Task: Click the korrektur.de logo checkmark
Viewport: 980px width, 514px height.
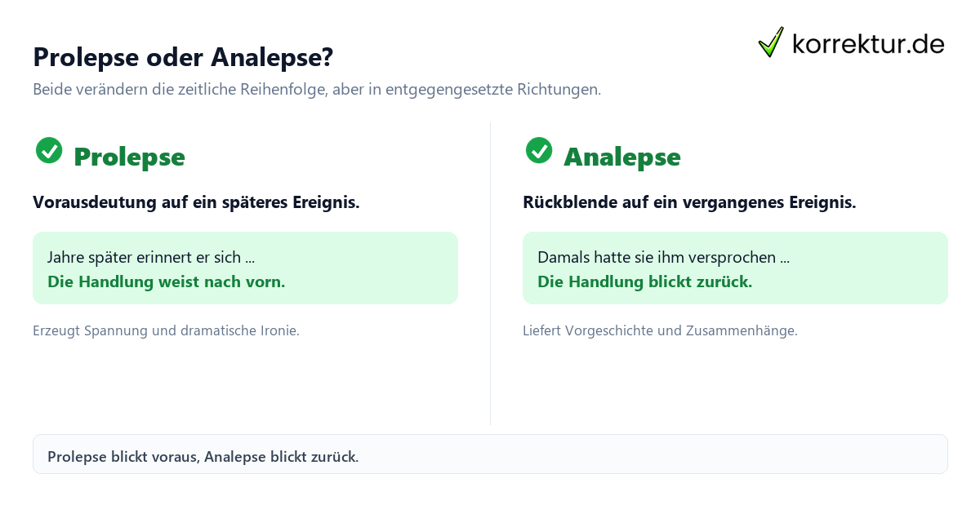Action: [x=771, y=42]
